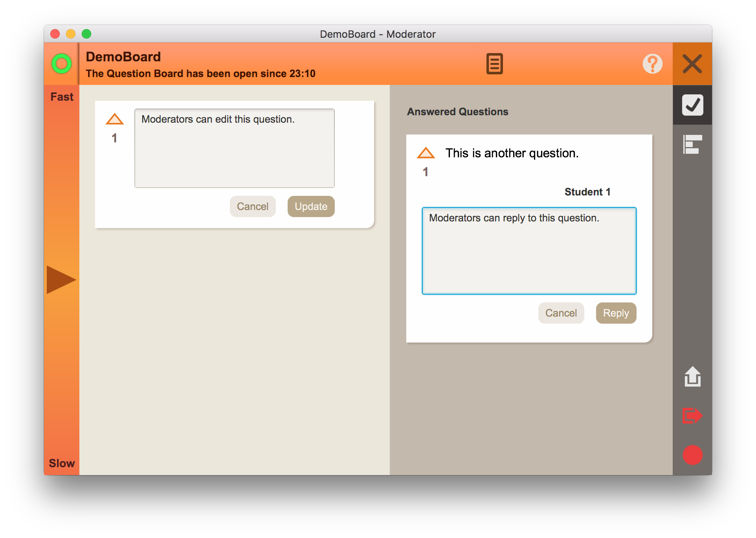
Task: Upvote 'This is another question' triangle
Action: click(426, 153)
